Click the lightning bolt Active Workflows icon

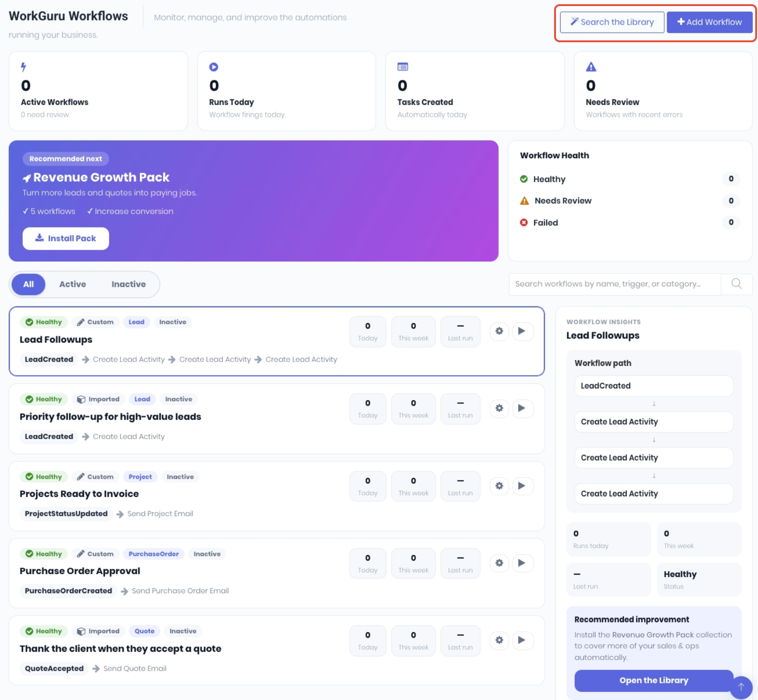(24, 67)
